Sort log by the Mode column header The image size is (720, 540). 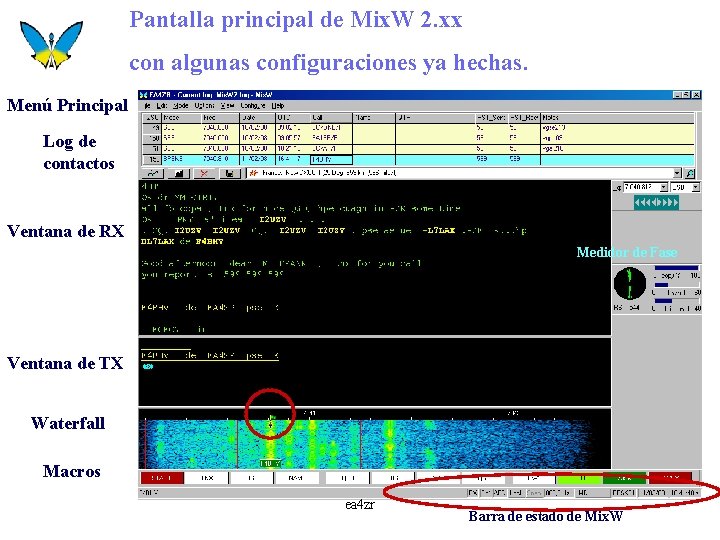[x=182, y=118]
